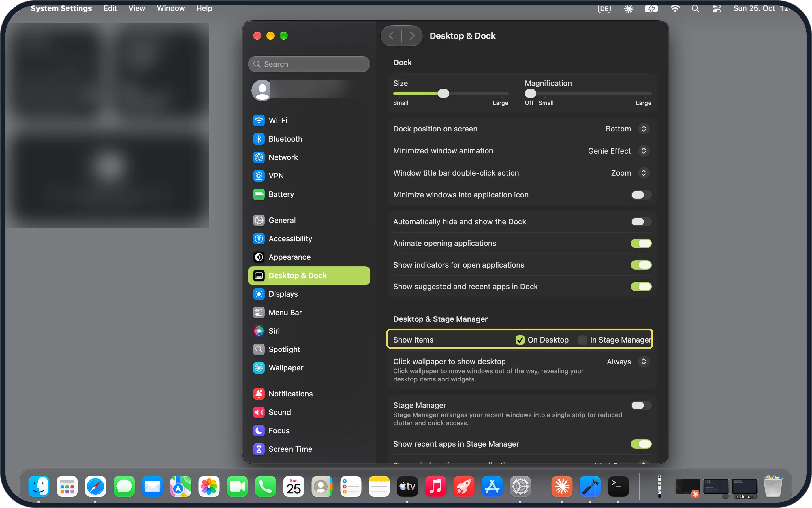Select Battery in the sidebar
This screenshot has width=812, height=508.
[309, 194]
